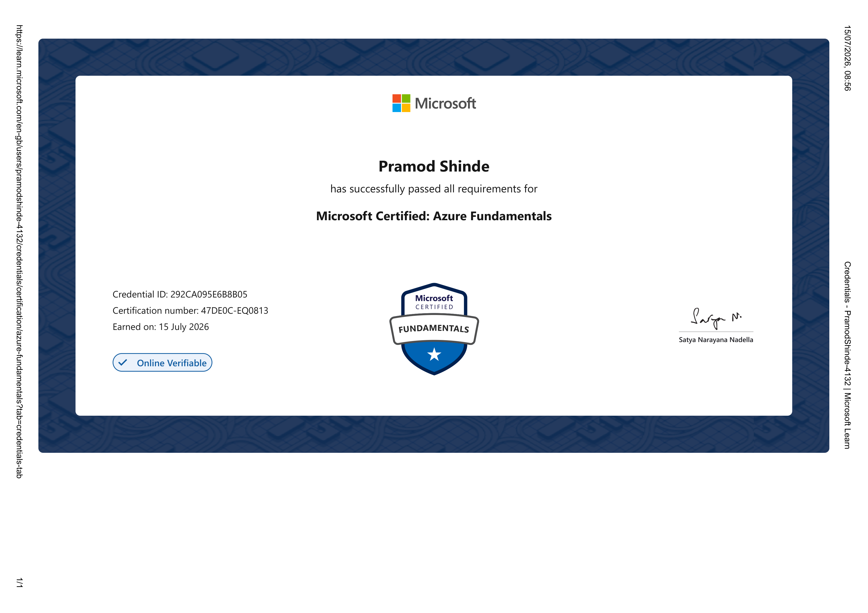Open the learn.microsoft.com URL in the margin
868x613 pixels.
coord(19,251)
